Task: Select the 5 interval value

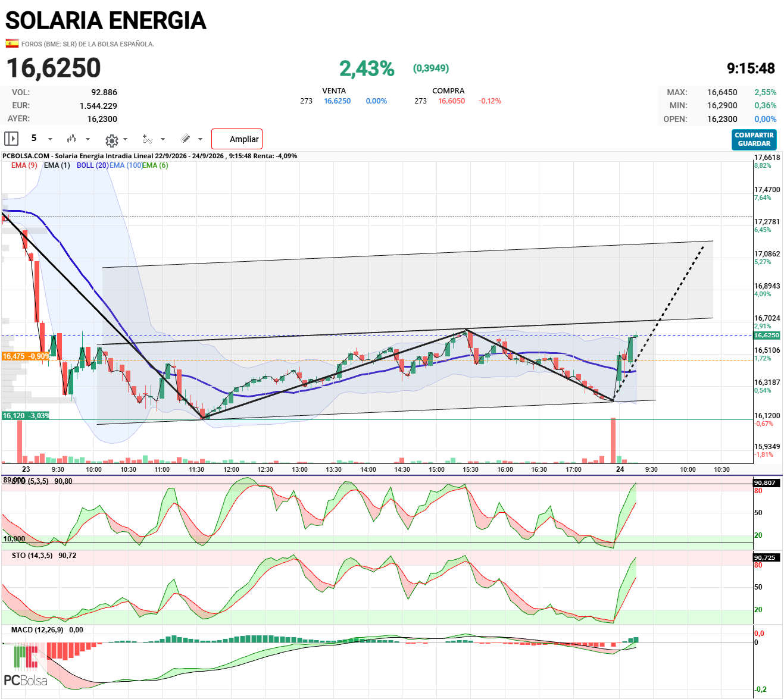Action: tap(34, 138)
